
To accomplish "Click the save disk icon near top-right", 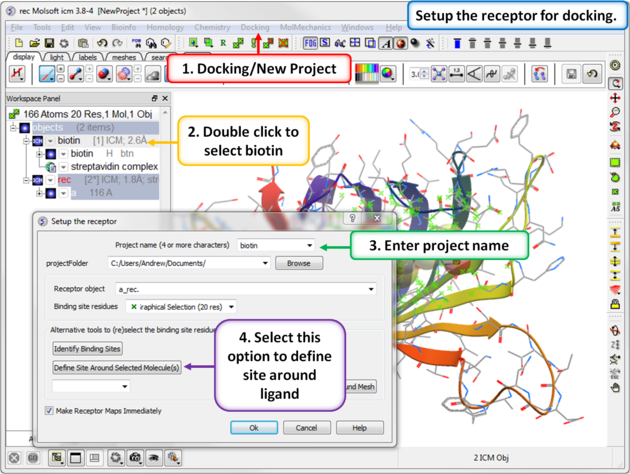I will (x=571, y=75).
